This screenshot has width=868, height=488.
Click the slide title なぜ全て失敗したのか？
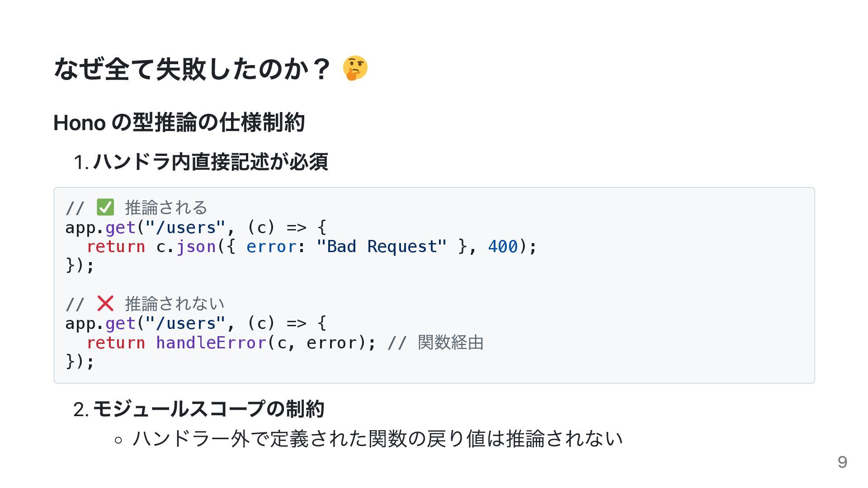(x=193, y=69)
